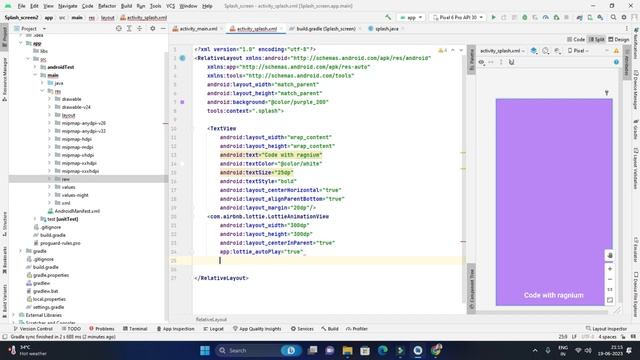
Task: Open IDE settings gear in top toolbar
Action: [624, 18]
